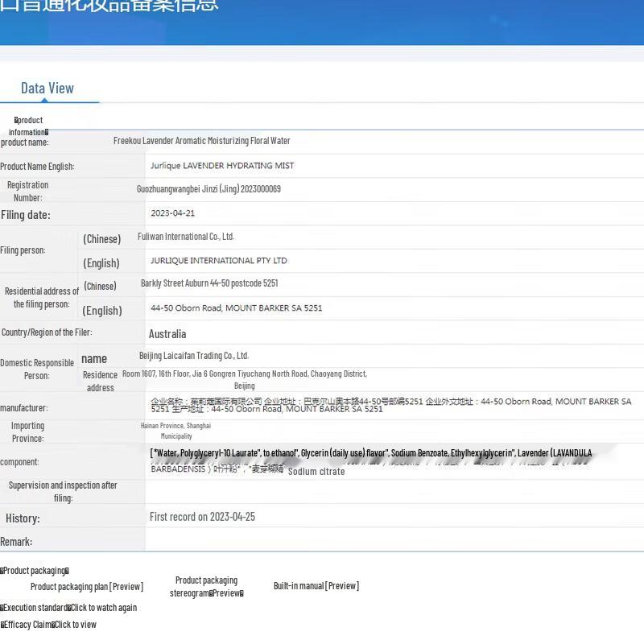Select English address '44-50 Oborn Road, MOUNT BARKER SA 5251'

(x=236, y=308)
